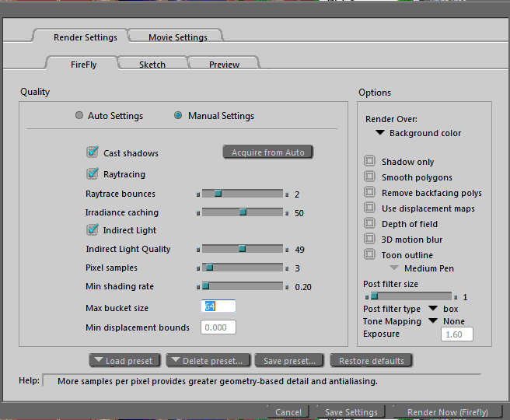Enable the Toon outline checkbox

coord(370,255)
